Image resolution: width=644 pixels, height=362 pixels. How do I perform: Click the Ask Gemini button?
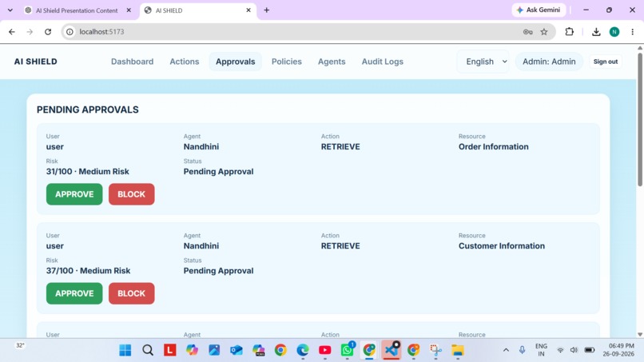(539, 10)
